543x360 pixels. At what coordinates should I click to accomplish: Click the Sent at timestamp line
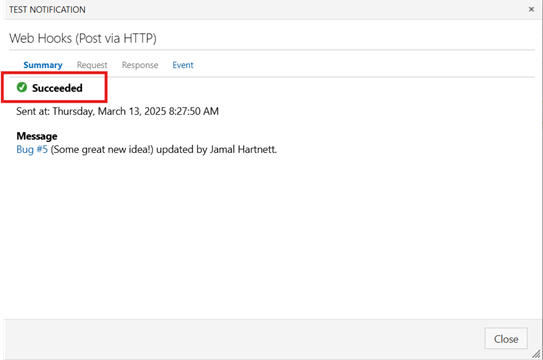coord(117,111)
